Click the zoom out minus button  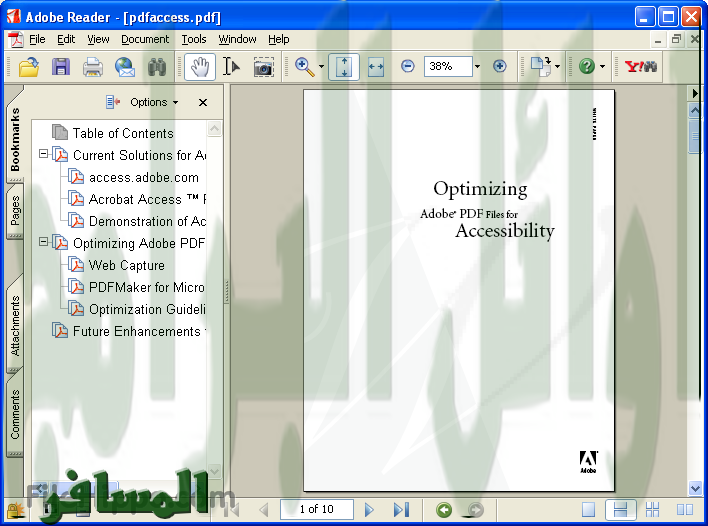point(408,67)
